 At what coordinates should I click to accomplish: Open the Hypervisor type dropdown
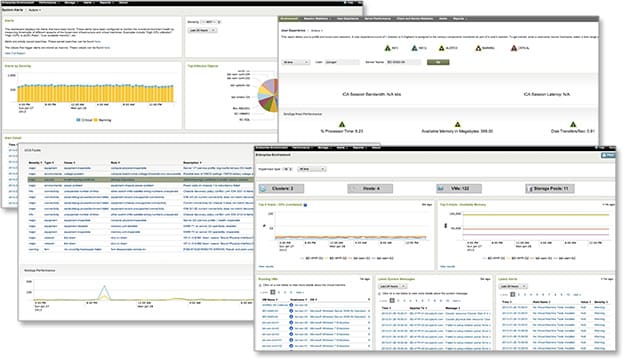[288, 169]
